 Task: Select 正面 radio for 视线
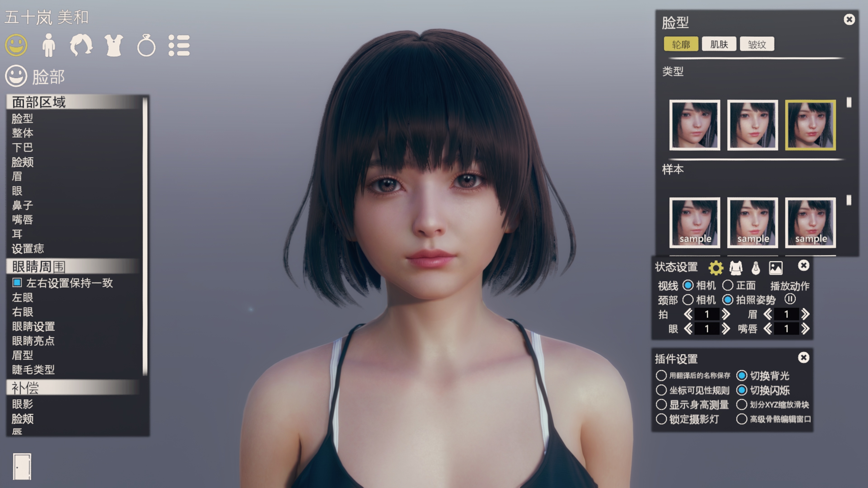[728, 285]
